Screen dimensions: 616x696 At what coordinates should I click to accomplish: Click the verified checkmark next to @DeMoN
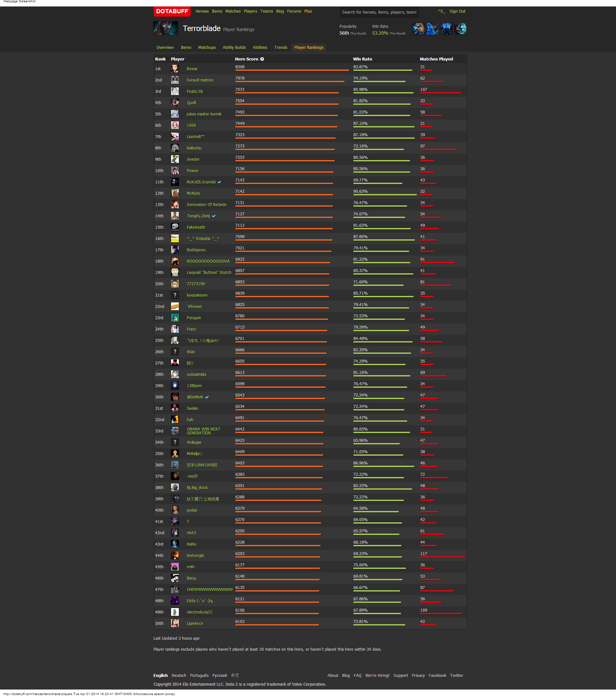point(207,397)
